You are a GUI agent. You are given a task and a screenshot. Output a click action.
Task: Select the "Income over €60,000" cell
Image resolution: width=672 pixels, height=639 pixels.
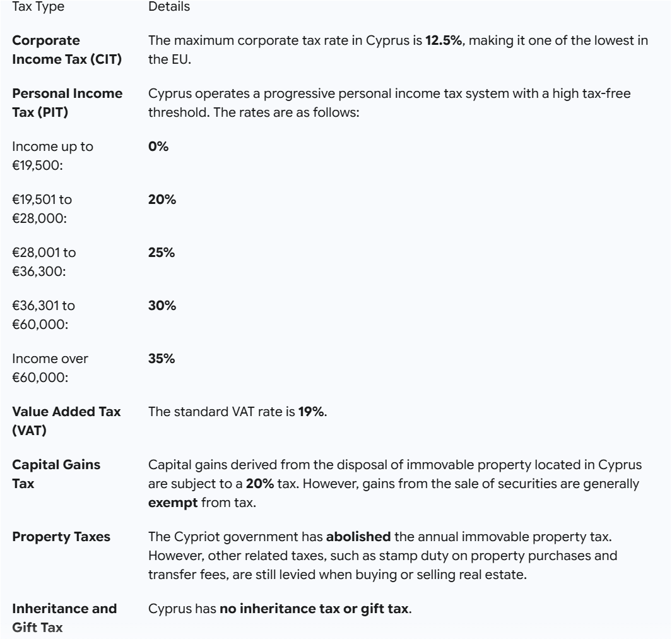pos(51,367)
